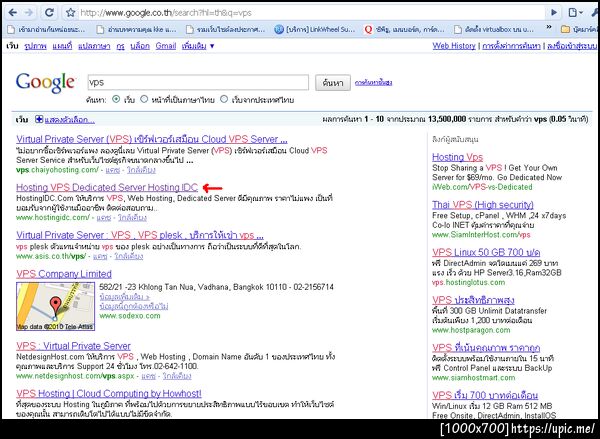Open the Virtual Private Server (VPS) Cloud result
This screenshot has height=439, width=600.
tap(152, 139)
